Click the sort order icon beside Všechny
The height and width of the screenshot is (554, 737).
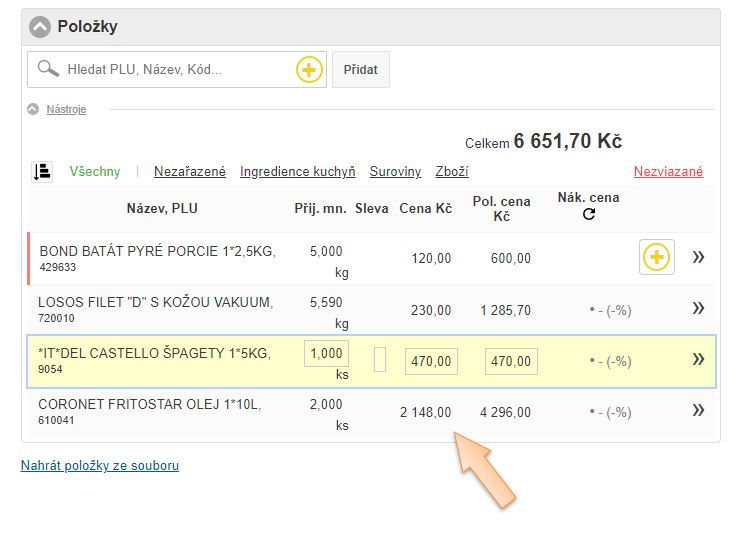point(42,172)
